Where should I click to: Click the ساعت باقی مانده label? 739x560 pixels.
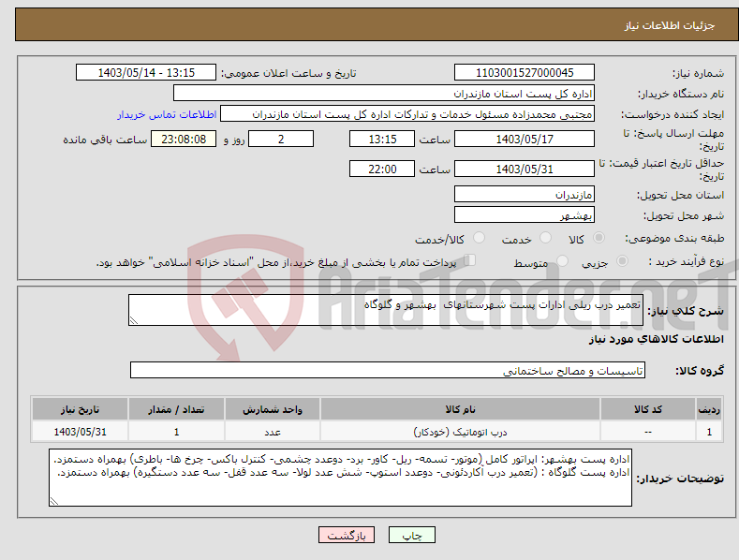[x=105, y=140]
